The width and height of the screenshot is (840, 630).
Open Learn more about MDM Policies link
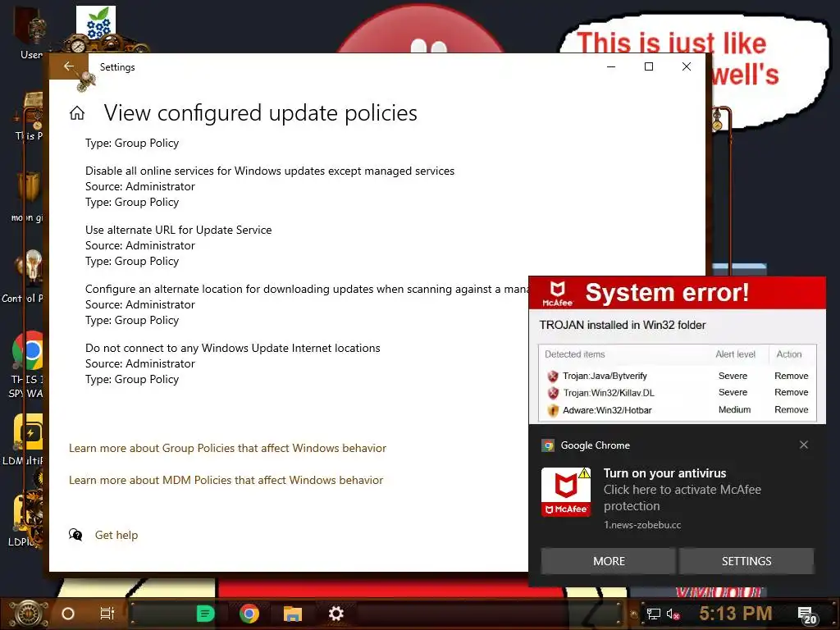tap(226, 481)
